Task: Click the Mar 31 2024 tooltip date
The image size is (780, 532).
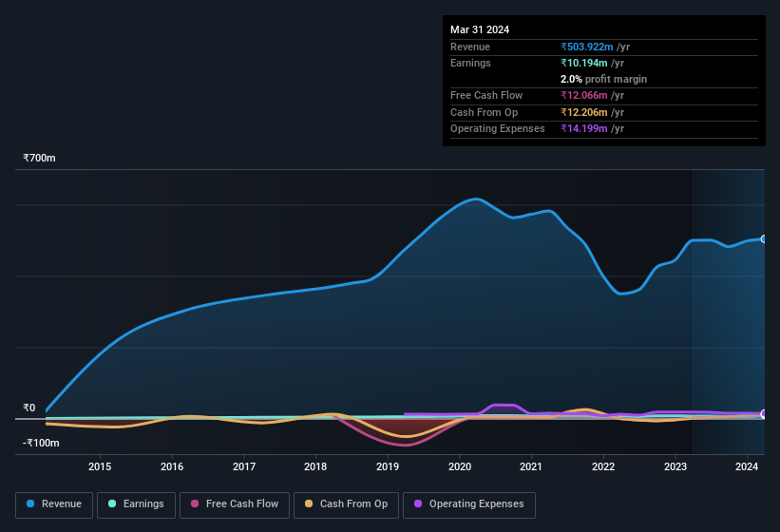Action: 480,29
